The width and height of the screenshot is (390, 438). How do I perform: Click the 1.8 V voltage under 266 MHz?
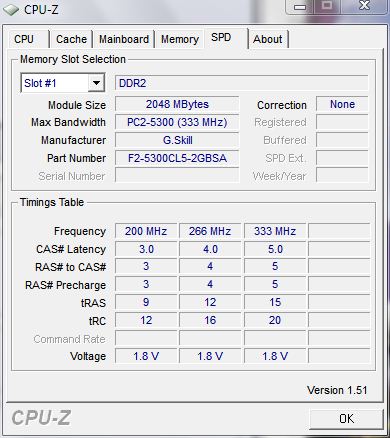coord(210,356)
